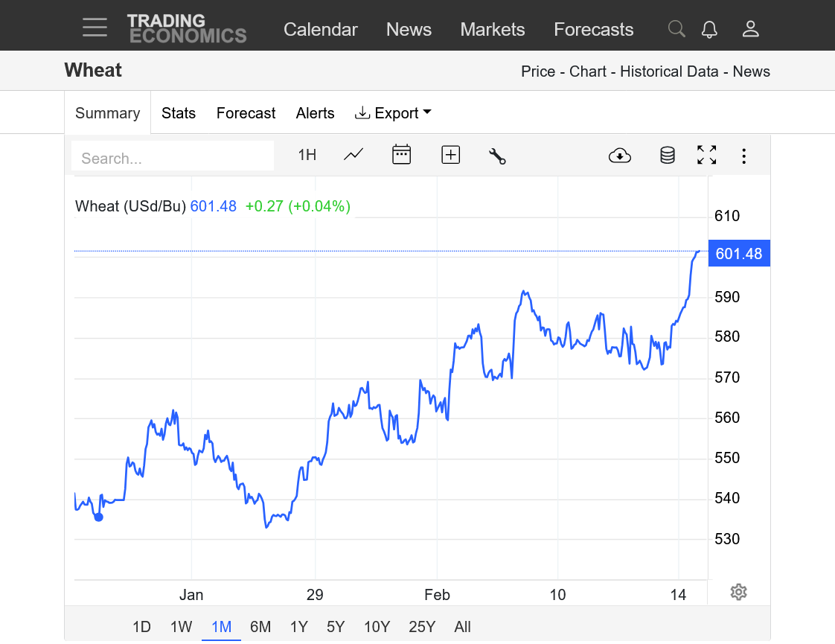The image size is (835, 644).
Task: Open chart settings gear icon
Action: [x=738, y=592]
